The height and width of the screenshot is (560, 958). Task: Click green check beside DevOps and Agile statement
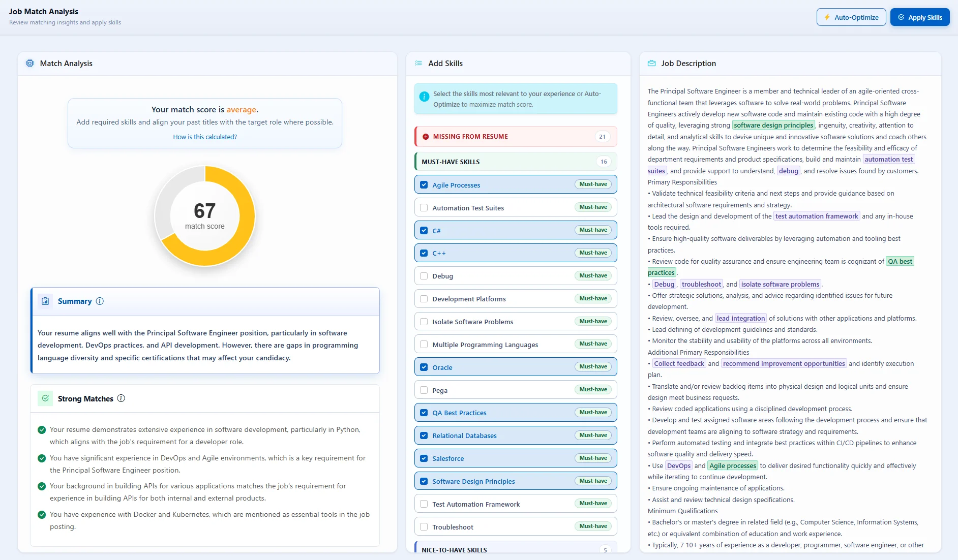click(x=42, y=458)
